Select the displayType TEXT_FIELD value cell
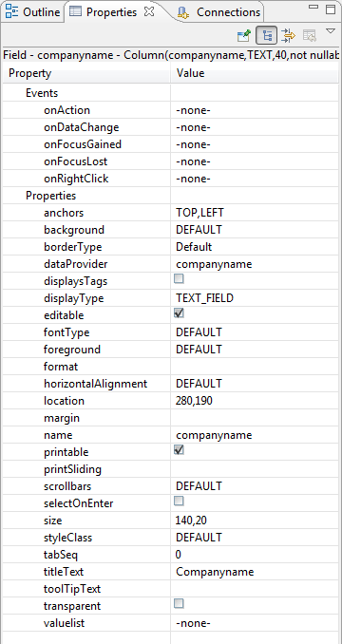342x644 pixels. click(255, 298)
